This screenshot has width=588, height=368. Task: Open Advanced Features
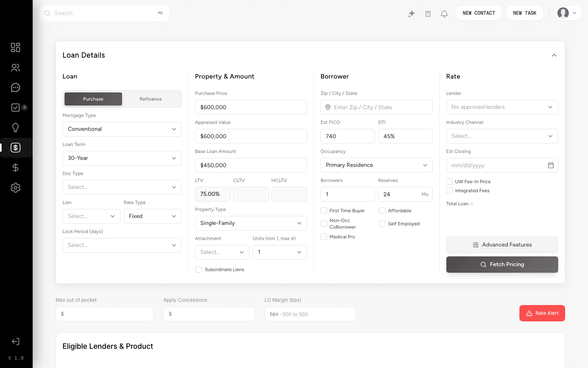point(502,245)
